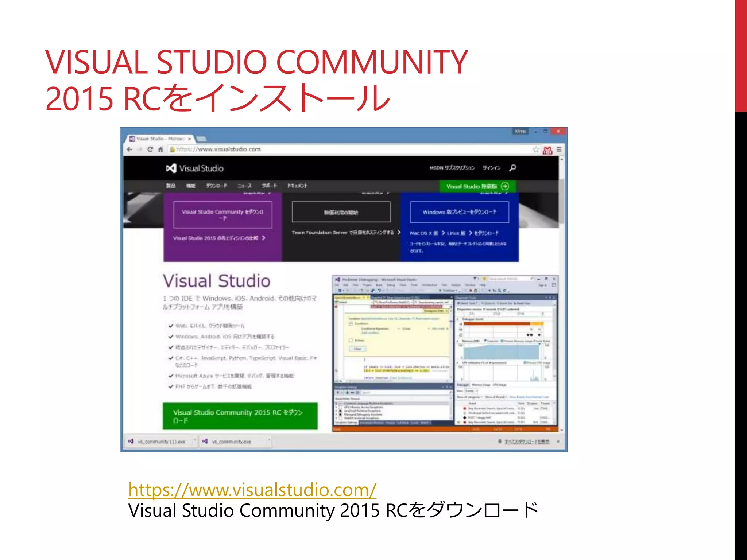Click the Visual Studio IDE screenshot image
This screenshot has width=747, height=560.
click(445, 354)
